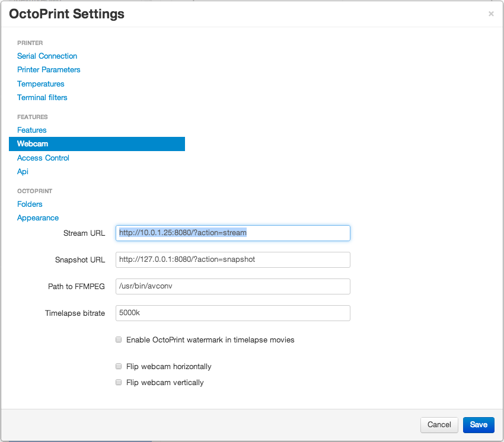This screenshot has width=504, height=442.
Task: Check Flip webcam horizontally
Action: (x=119, y=366)
